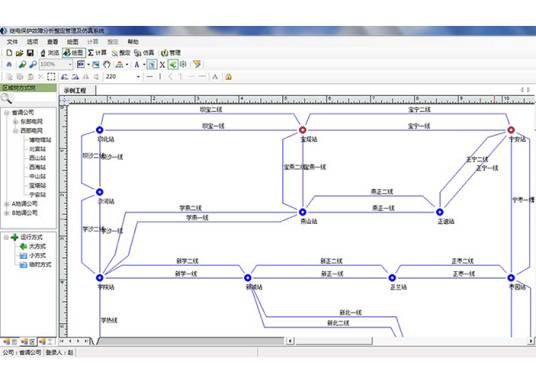Click the 仿真 simulation toolbar button
Screen dimensions: 536x384
144,53
